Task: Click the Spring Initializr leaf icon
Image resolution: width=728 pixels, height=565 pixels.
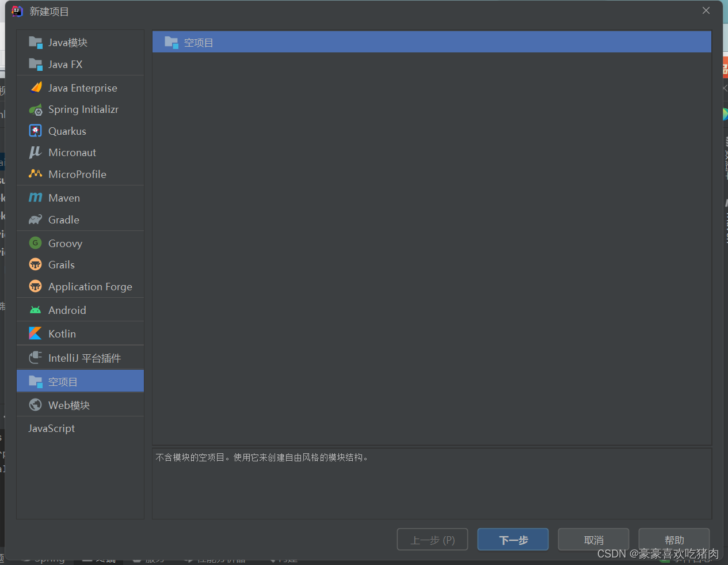Action: [x=36, y=109]
